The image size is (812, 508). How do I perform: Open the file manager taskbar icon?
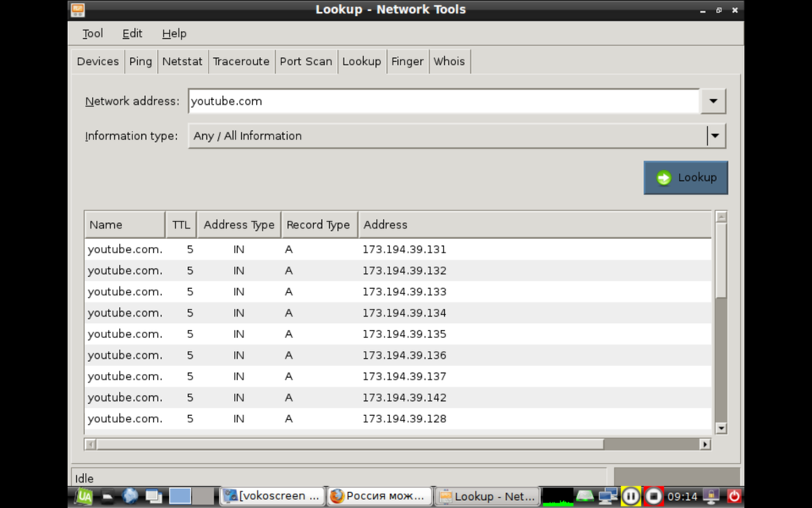(107, 497)
